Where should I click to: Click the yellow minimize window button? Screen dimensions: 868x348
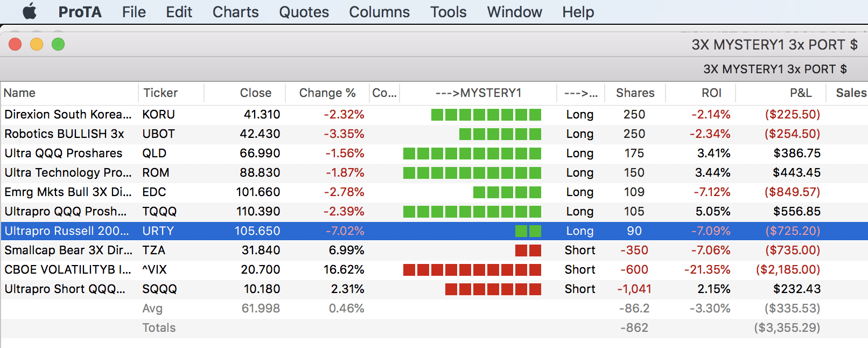pos(37,44)
